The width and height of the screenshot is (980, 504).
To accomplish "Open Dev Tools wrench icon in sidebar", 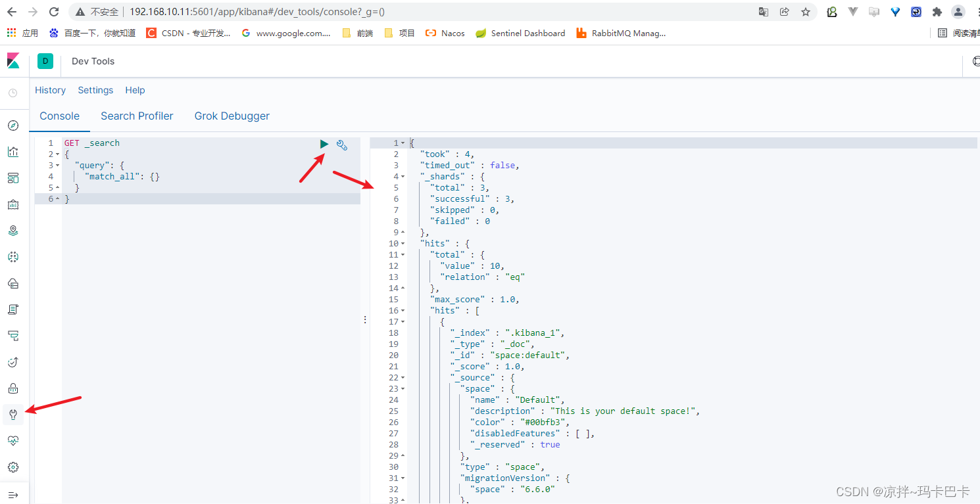I will (x=13, y=415).
